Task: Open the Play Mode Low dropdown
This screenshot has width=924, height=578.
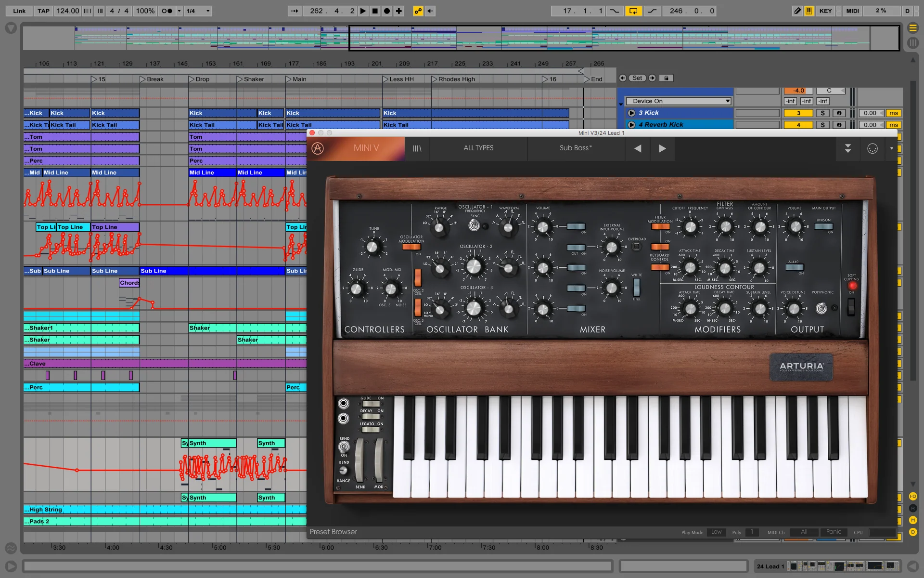Action: point(717,532)
